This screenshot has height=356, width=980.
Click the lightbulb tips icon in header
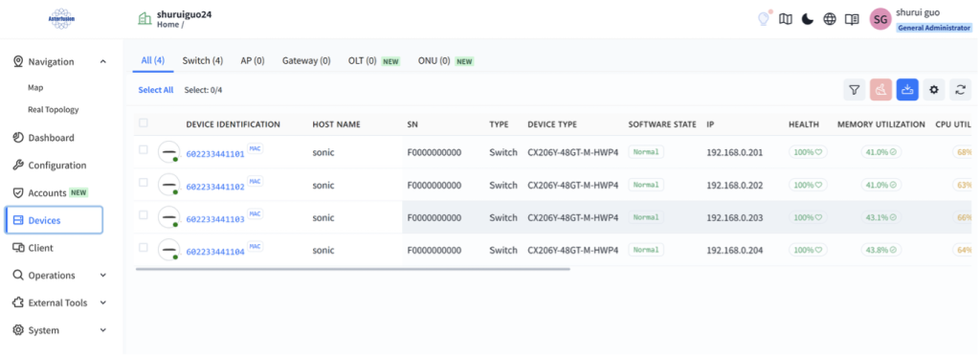coord(763,19)
